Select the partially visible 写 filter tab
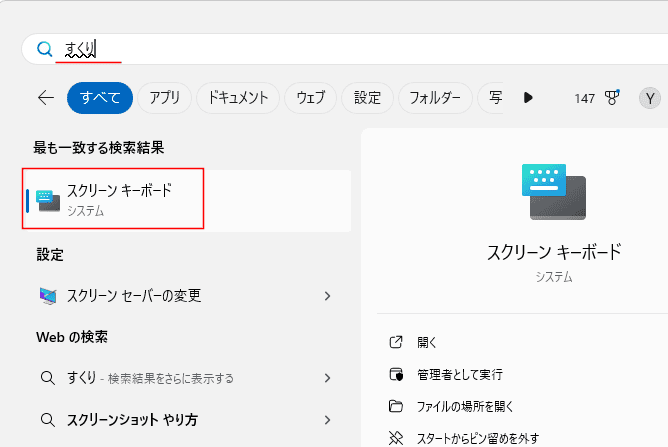Screen dimensions: 668x447 (492, 98)
